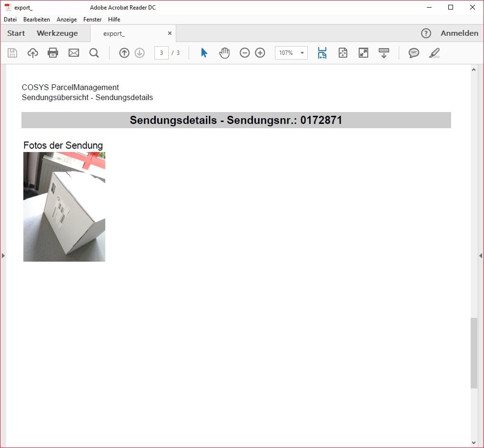Save the PDF with the save icon

pos(12,53)
